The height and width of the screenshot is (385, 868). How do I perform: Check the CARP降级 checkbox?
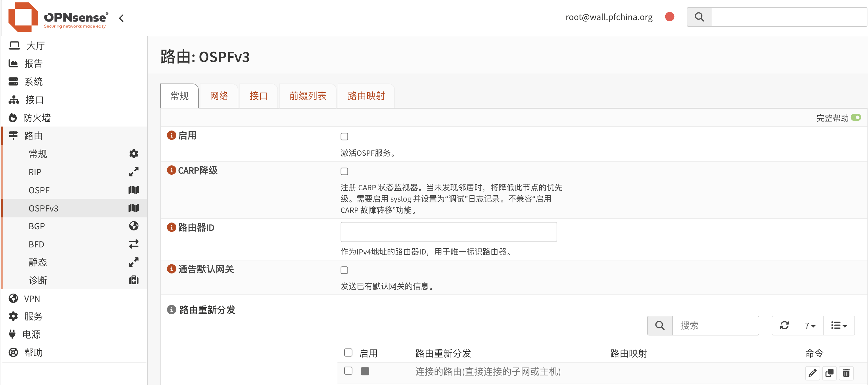344,171
